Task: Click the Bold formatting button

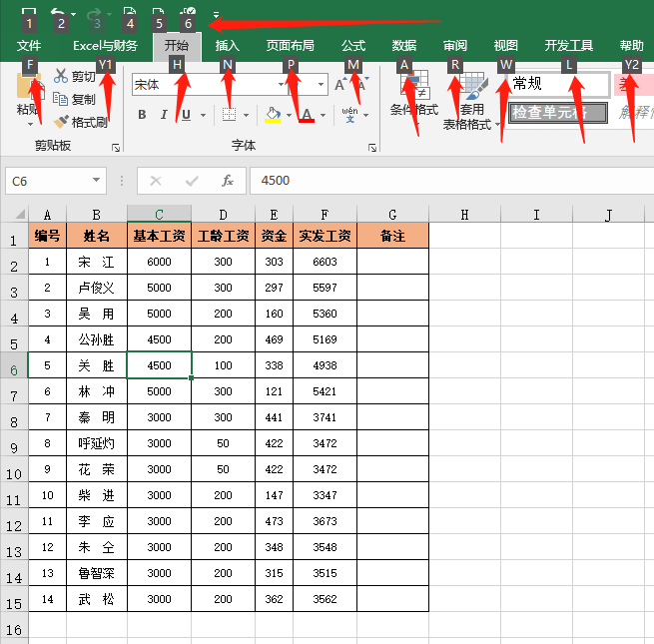Action: tap(142, 115)
